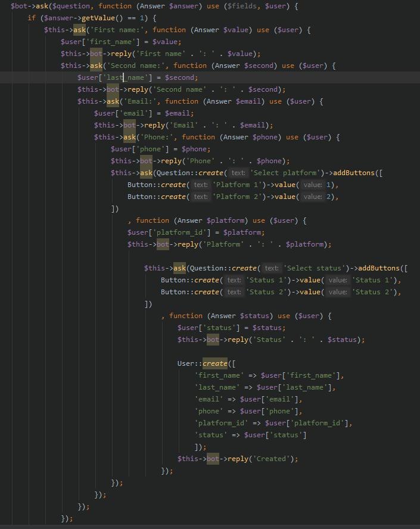Click the highlighted create in User::create
The height and width of the screenshot is (529, 420).
tap(215, 363)
